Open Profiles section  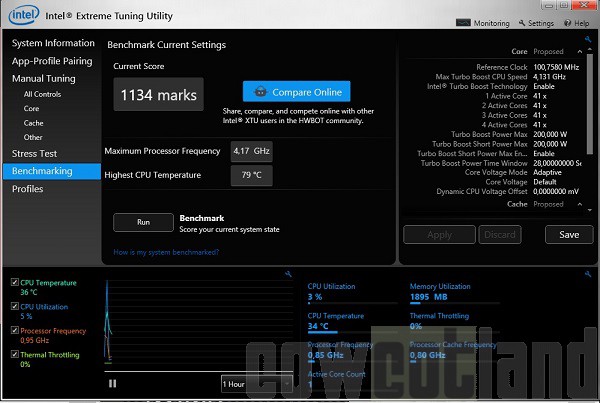[28, 189]
